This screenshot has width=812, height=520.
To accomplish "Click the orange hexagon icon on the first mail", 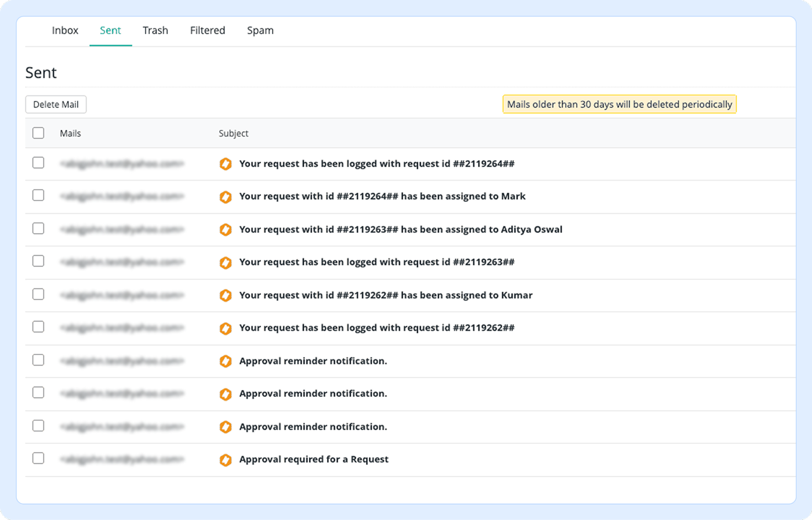I will 226,164.
